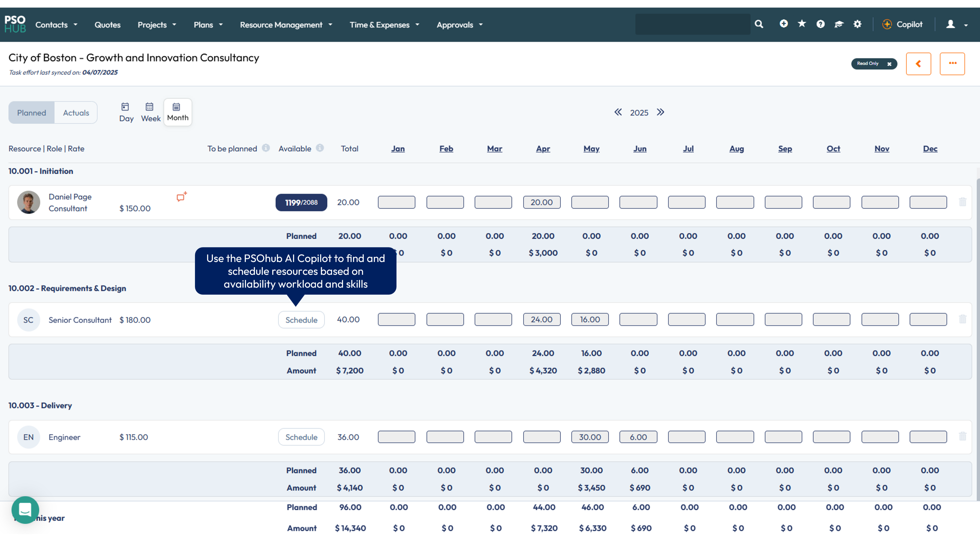Screen dimensions: 980x551
Task: Open the favorites star icon
Action: (802, 24)
